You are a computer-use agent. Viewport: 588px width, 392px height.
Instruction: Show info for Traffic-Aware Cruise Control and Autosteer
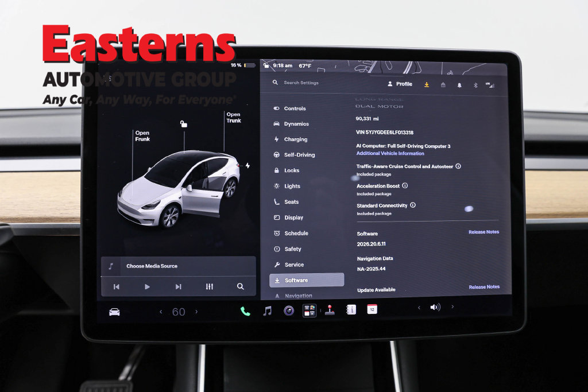[458, 166]
